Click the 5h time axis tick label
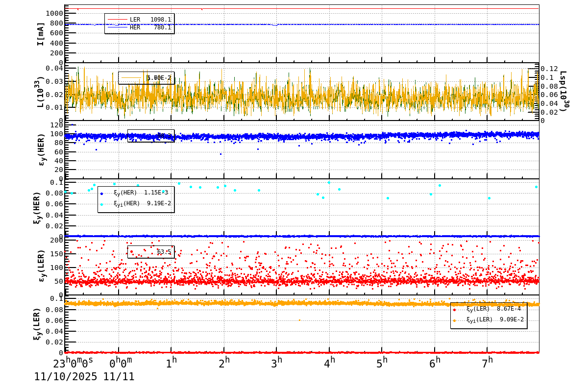The height and width of the screenshot is (391, 588). [x=382, y=363]
